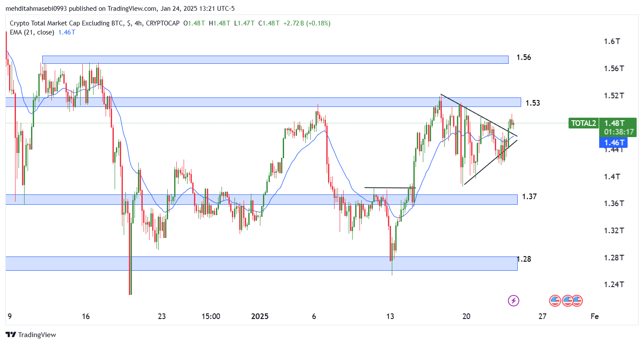Select the green TOTAL2 symbol label
The width and height of the screenshot is (644, 344).
tap(584, 123)
